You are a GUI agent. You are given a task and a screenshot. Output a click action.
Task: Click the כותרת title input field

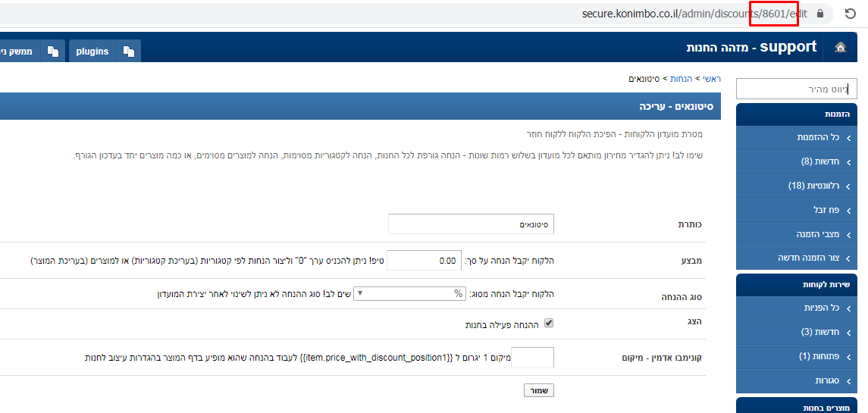471,224
